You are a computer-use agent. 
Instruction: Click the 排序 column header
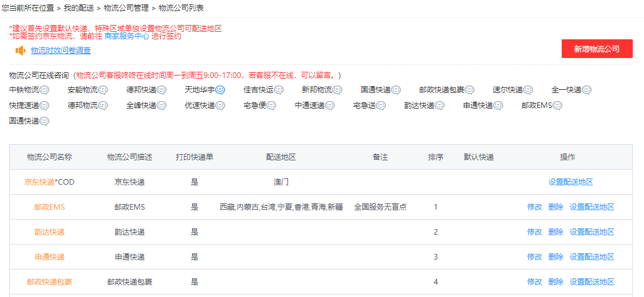pyautogui.click(x=435, y=157)
